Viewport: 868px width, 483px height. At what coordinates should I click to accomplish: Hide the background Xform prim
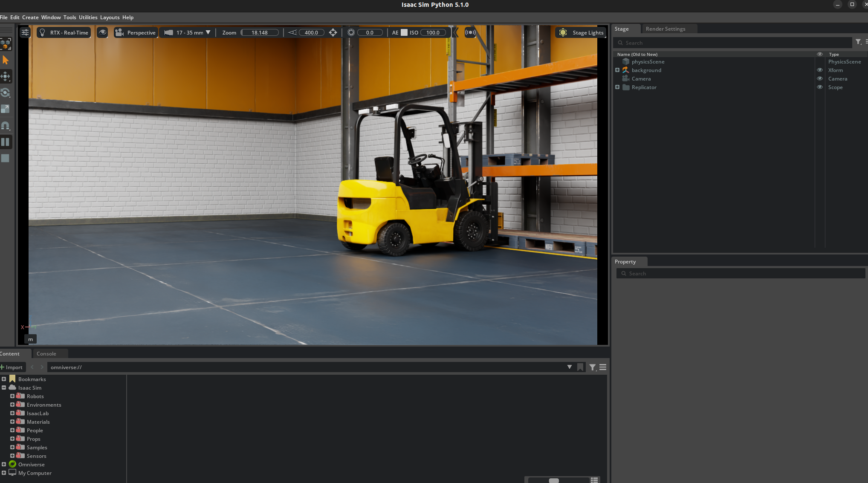click(819, 70)
